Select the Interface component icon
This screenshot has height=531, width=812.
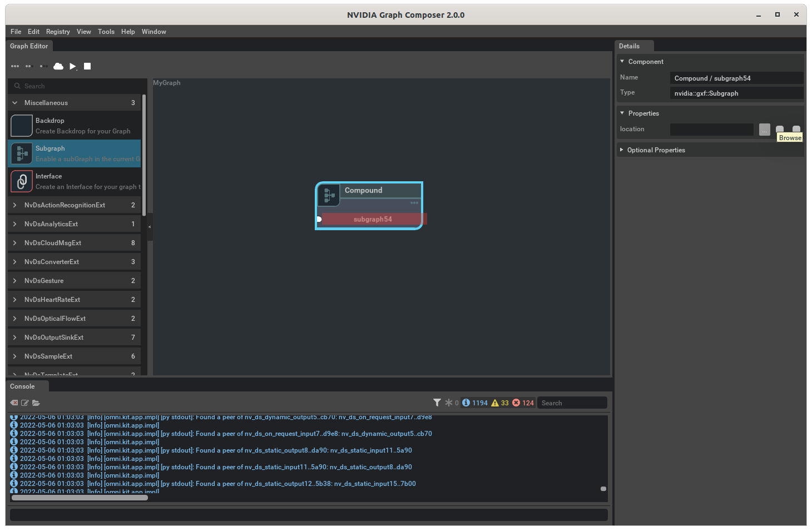click(22, 181)
